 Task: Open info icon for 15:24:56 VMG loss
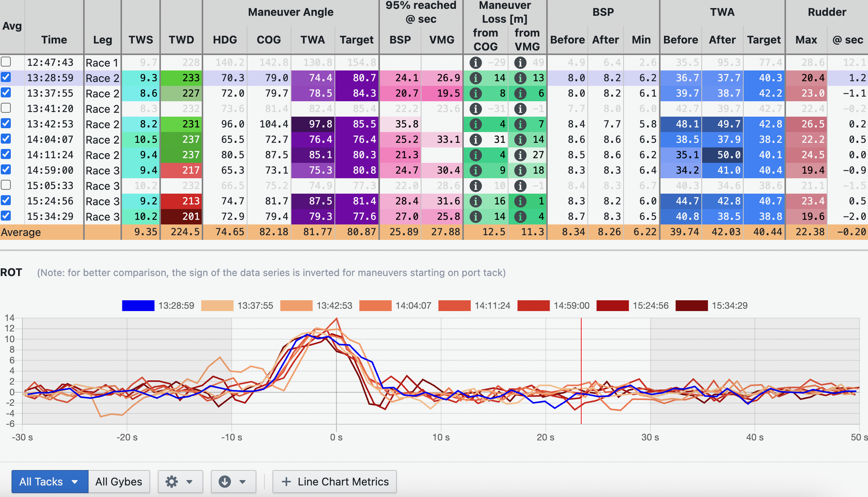(x=520, y=201)
